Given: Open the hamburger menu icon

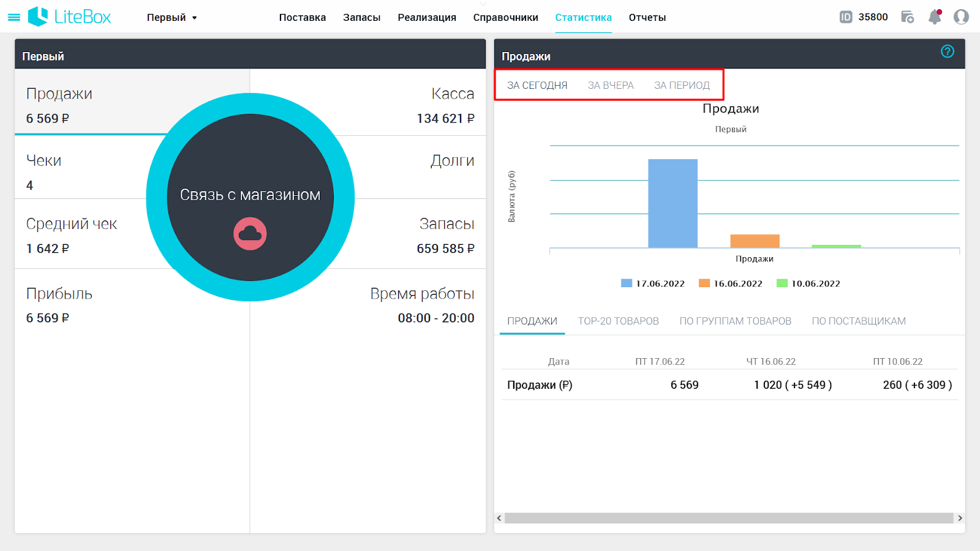Looking at the screenshot, I should (13, 18).
